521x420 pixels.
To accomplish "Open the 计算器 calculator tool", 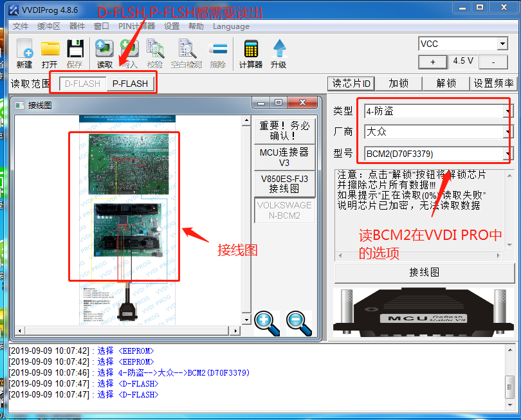I will coord(251,53).
